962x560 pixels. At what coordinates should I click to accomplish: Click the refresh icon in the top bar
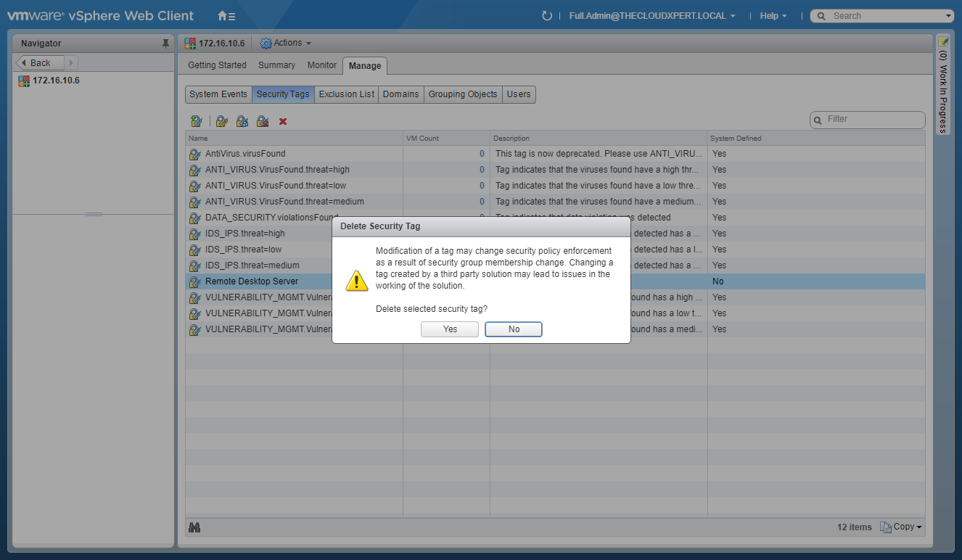pyautogui.click(x=547, y=16)
